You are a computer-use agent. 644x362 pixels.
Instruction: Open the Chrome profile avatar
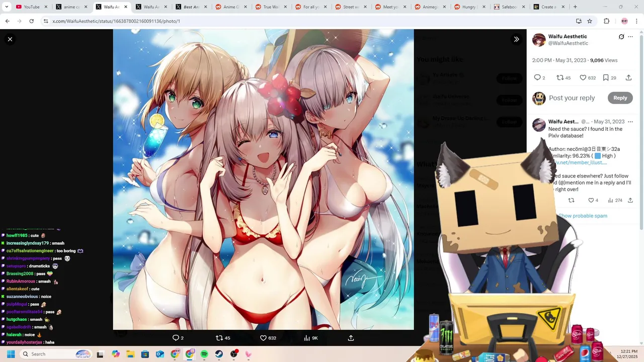[624, 21]
